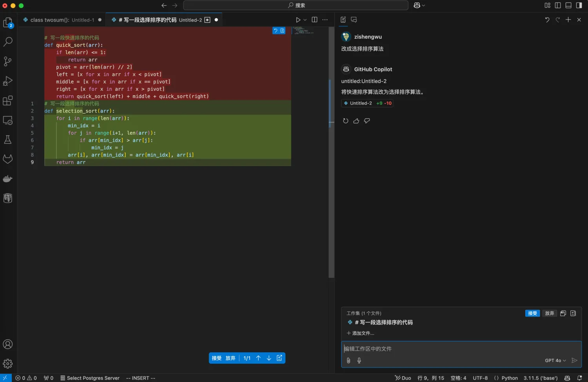Start voice chat with microphone icon
Screen dimensions: 588x382
click(359, 360)
